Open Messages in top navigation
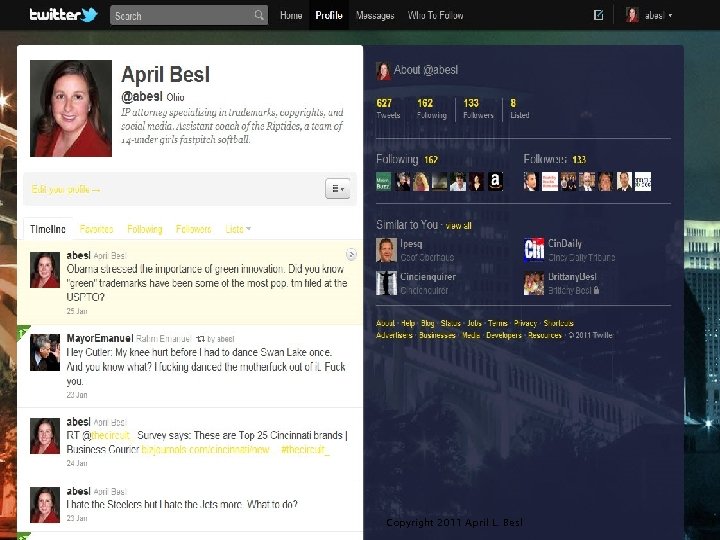720x540 pixels. click(x=375, y=15)
